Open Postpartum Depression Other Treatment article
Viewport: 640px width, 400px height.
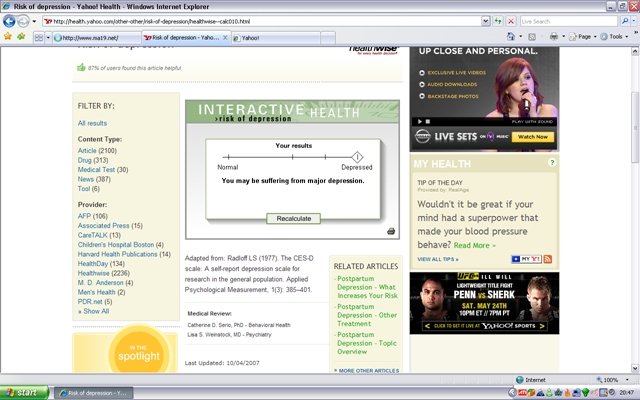pos(367,315)
